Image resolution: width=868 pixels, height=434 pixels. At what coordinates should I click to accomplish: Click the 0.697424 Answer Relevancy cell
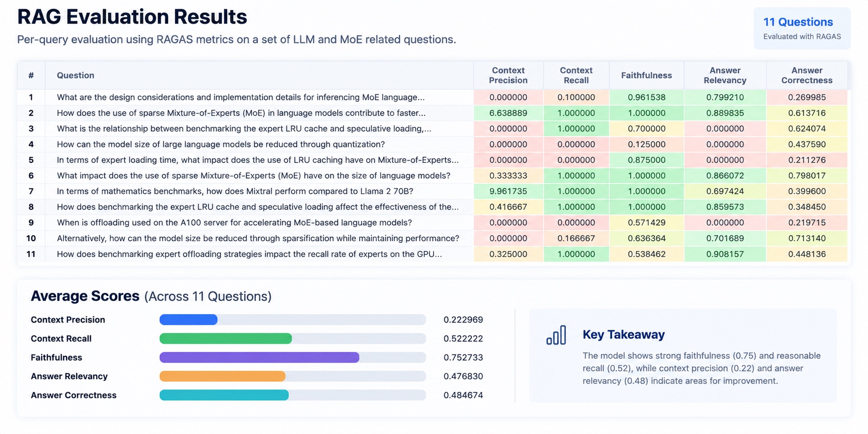tap(725, 191)
